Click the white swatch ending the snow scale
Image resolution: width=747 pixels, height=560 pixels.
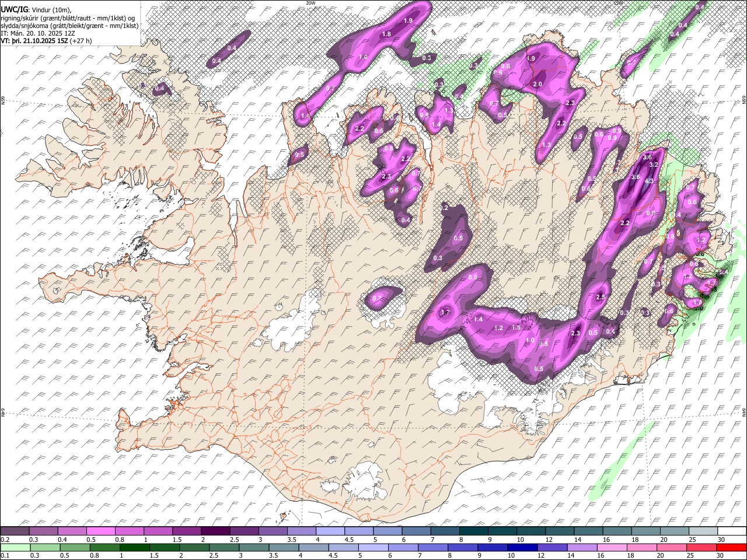point(732,531)
